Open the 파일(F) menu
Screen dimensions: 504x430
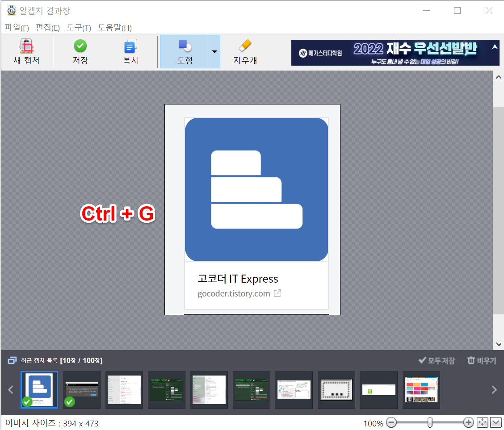click(17, 28)
